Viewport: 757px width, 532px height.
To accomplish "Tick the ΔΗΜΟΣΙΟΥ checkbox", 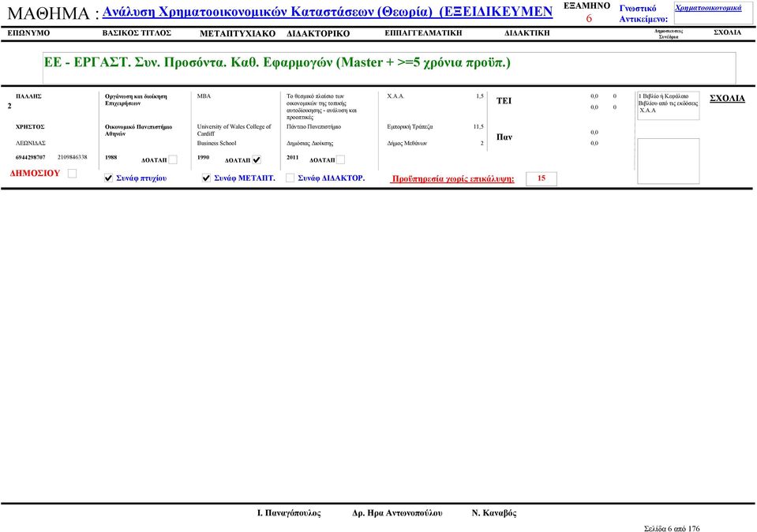I will (72, 174).
